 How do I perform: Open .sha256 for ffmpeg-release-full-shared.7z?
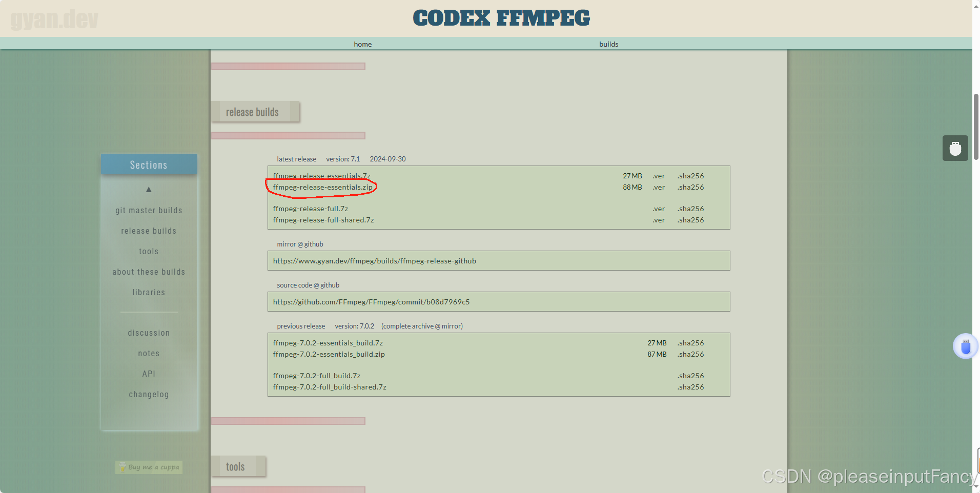(x=690, y=220)
